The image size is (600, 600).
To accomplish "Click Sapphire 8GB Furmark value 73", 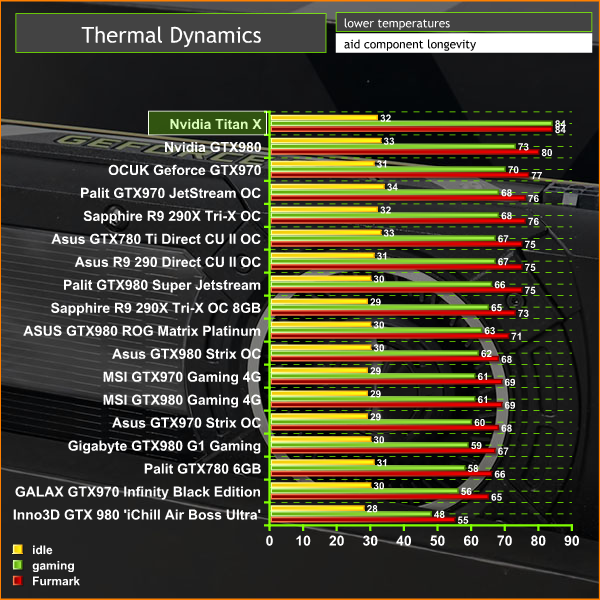I will 523,313.
